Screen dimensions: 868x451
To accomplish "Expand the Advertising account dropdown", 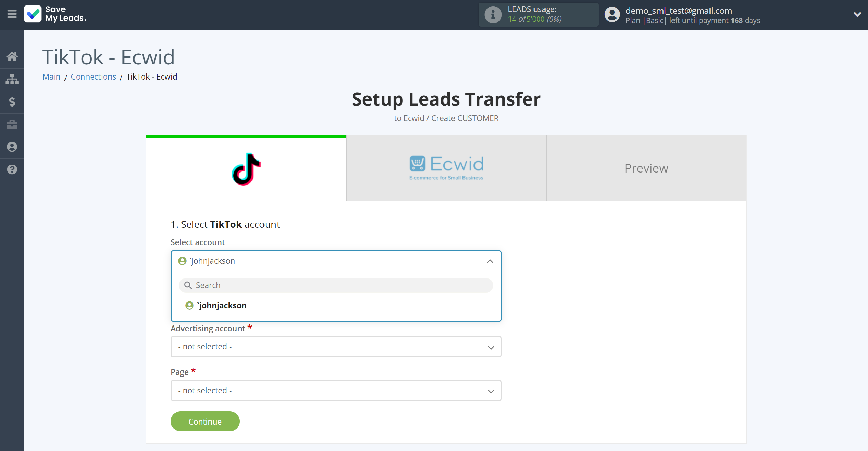I will tap(337, 347).
